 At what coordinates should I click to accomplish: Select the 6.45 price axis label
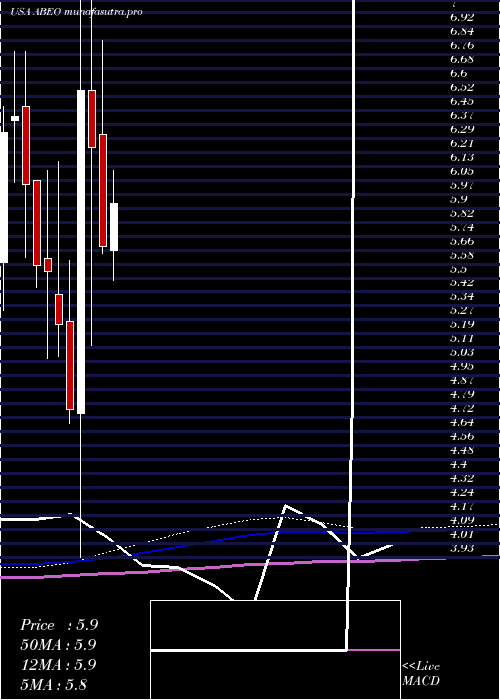tap(462, 101)
